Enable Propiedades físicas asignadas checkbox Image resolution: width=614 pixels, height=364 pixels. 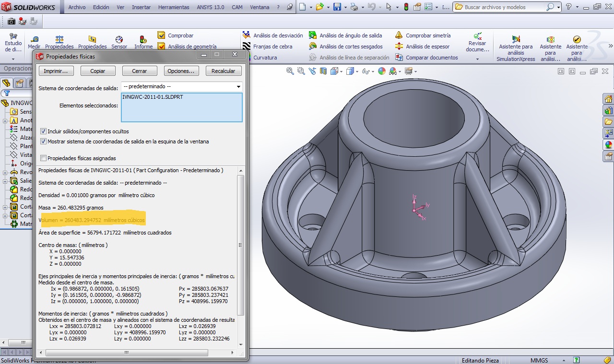tap(44, 158)
